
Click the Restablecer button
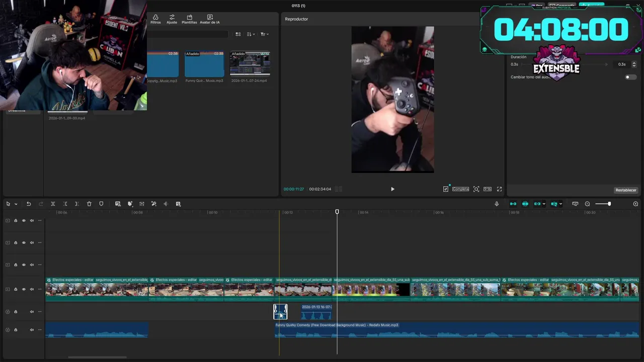coord(626,190)
